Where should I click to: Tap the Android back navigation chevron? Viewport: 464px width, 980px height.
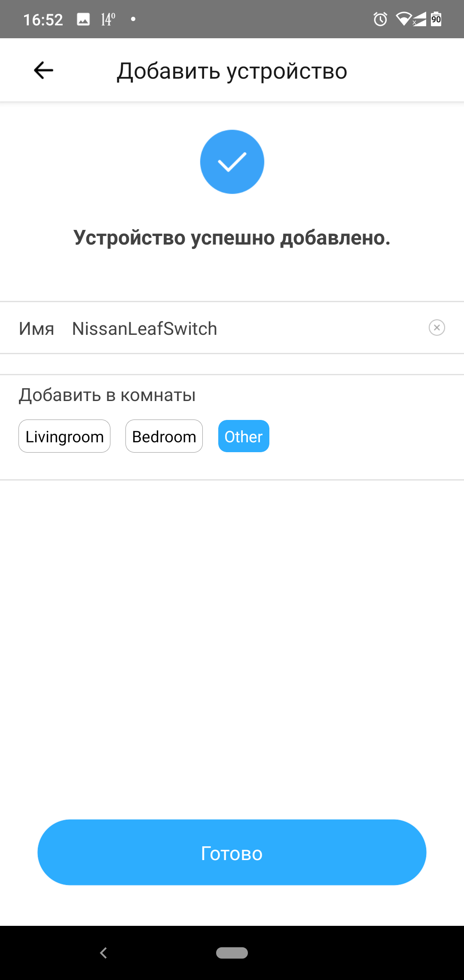(x=103, y=953)
